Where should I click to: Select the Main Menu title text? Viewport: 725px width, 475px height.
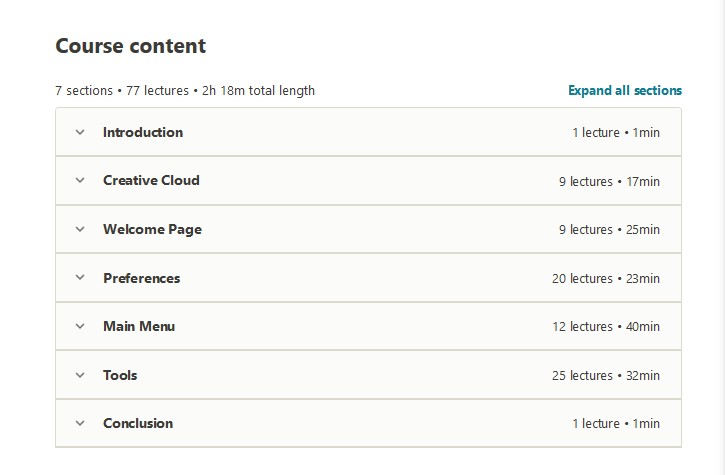tap(139, 327)
